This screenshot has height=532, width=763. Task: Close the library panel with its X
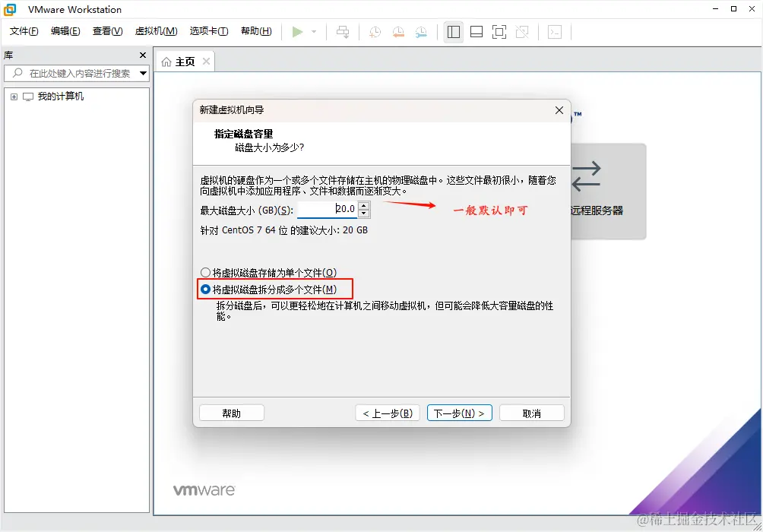click(143, 55)
